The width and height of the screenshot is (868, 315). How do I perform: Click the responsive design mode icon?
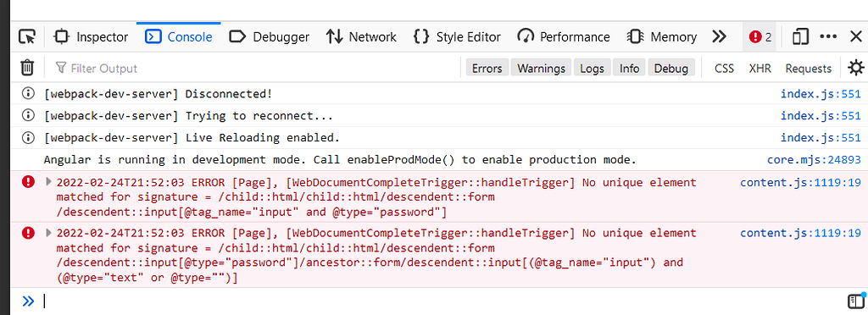(x=800, y=37)
